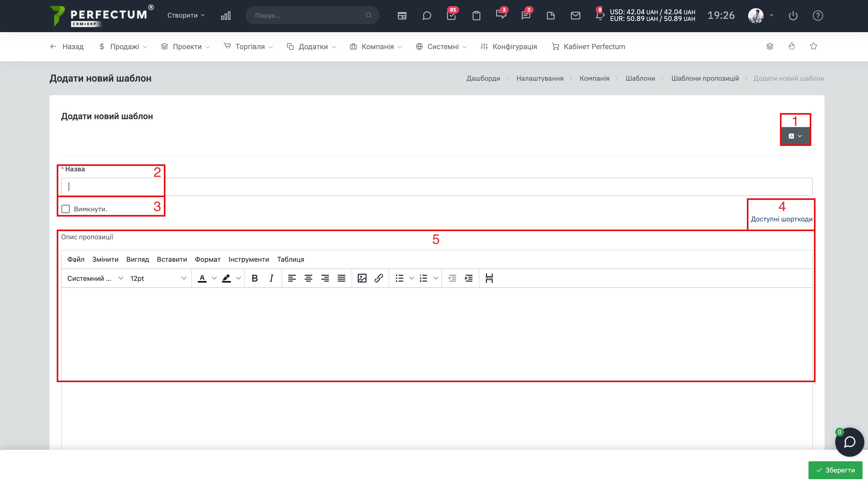
Task: Go to Шаблони пропозицій breadcrumb
Action: pyautogui.click(x=705, y=78)
